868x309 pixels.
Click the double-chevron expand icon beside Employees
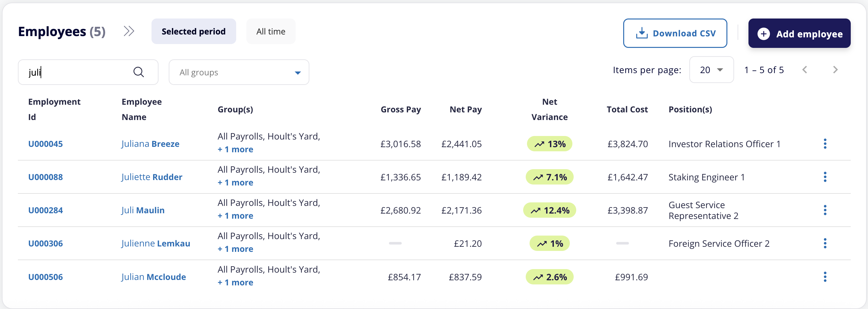(129, 31)
